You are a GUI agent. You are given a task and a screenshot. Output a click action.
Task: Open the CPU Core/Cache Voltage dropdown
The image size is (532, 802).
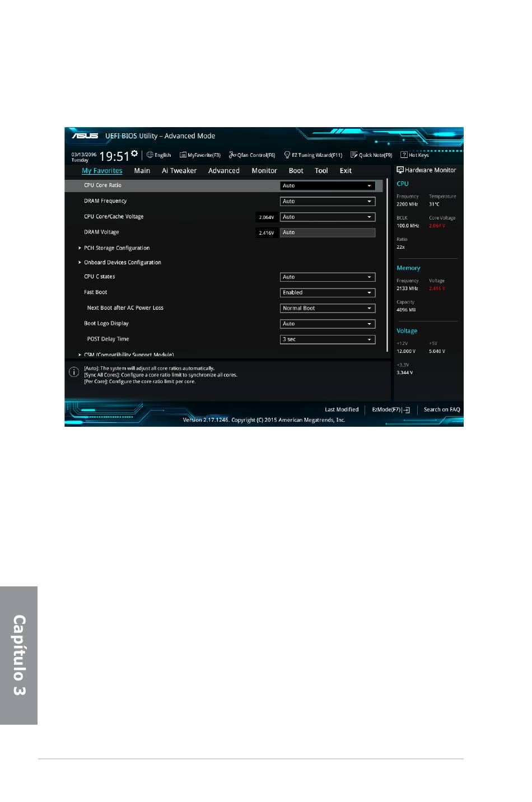tap(328, 217)
